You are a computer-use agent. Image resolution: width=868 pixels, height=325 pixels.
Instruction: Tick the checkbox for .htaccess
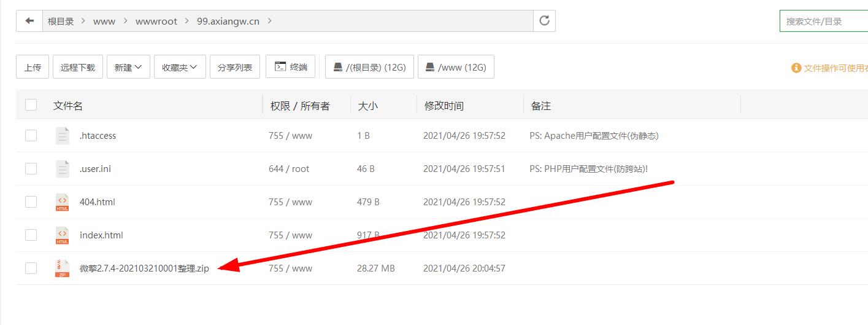coord(31,135)
